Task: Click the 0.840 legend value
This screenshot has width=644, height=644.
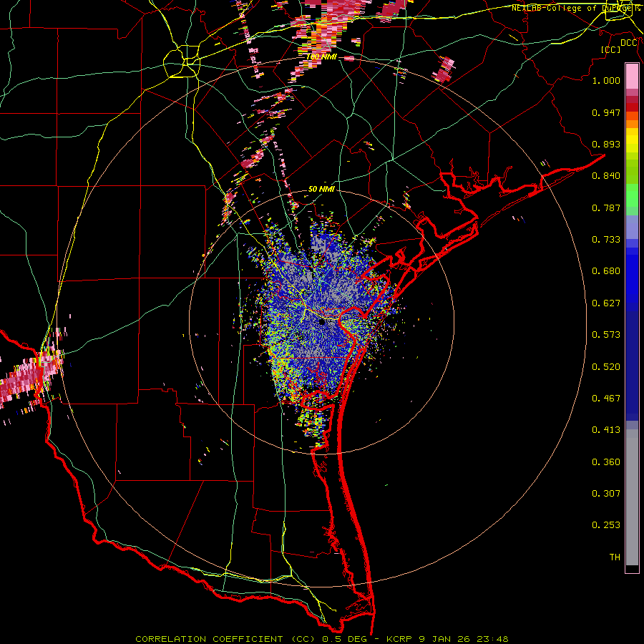Action: click(x=606, y=176)
